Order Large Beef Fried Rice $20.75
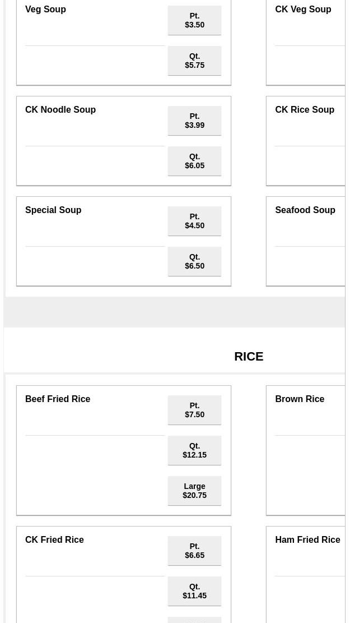The height and width of the screenshot is (623, 364). (x=194, y=491)
